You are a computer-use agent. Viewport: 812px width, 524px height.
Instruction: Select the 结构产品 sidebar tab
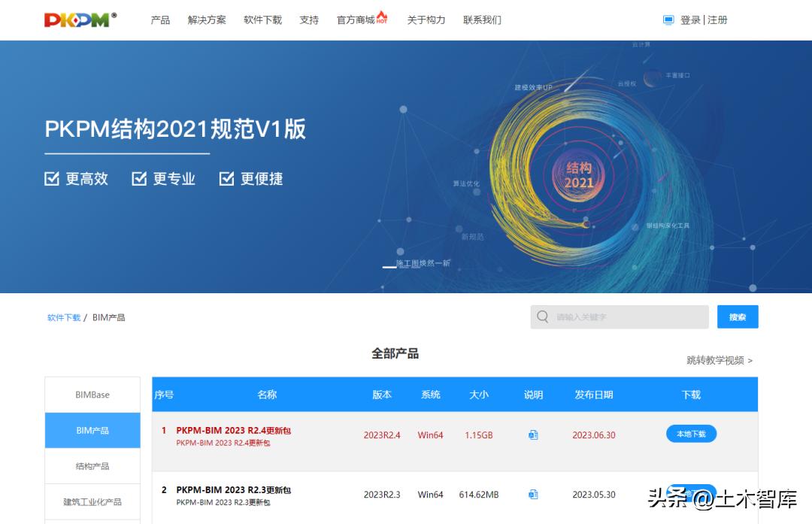92,466
